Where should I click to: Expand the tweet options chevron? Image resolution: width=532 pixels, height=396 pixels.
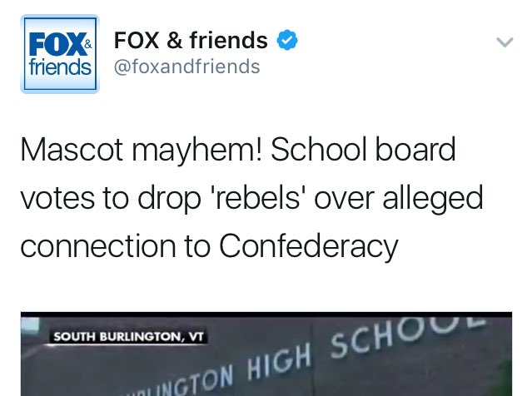[x=505, y=42]
